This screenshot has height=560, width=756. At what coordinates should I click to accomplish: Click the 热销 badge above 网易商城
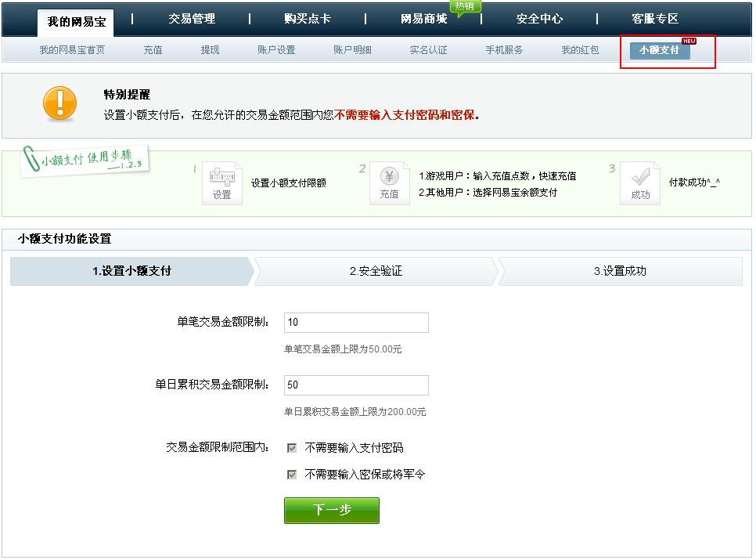click(464, 7)
